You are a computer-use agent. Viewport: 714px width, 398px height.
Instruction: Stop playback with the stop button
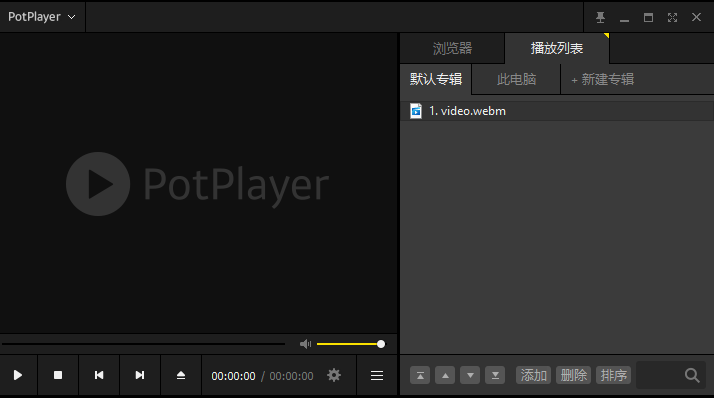(x=58, y=375)
